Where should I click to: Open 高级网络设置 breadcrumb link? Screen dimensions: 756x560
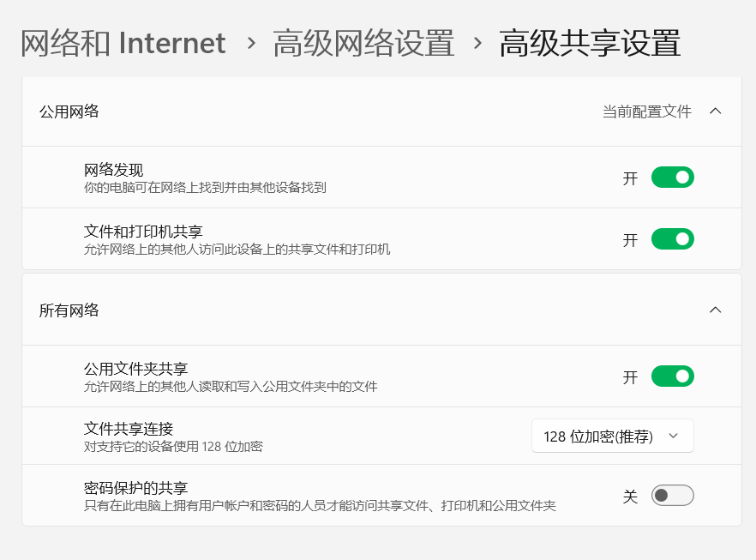pyautogui.click(x=363, y=43)
